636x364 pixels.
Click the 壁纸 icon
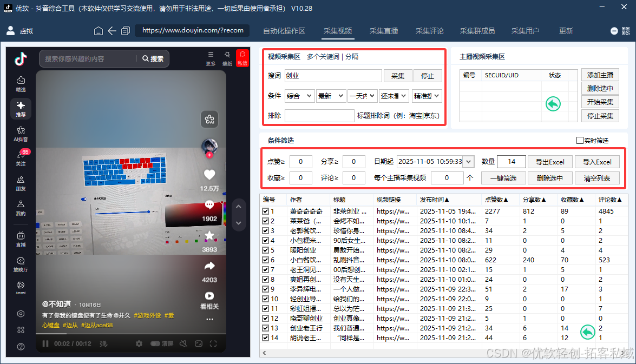point(227,58)
